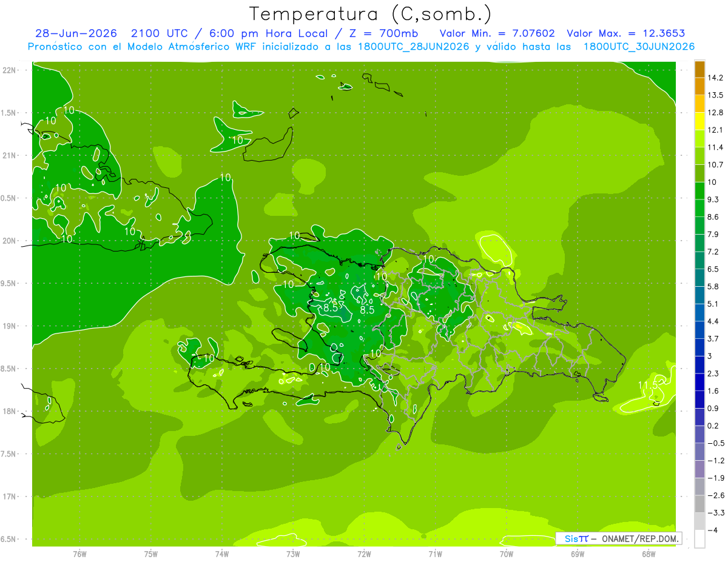Click the '19N' latitude axis label

pos(10,326)
